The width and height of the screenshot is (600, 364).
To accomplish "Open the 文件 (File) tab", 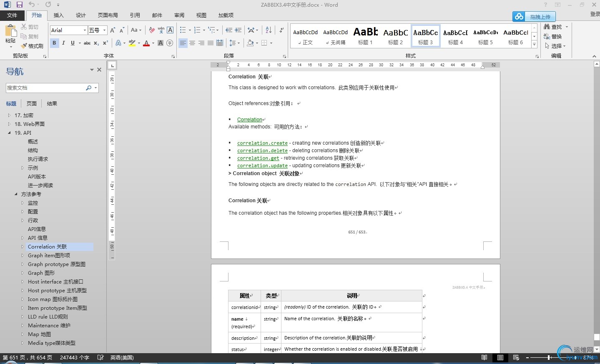I will click(12, 15).
